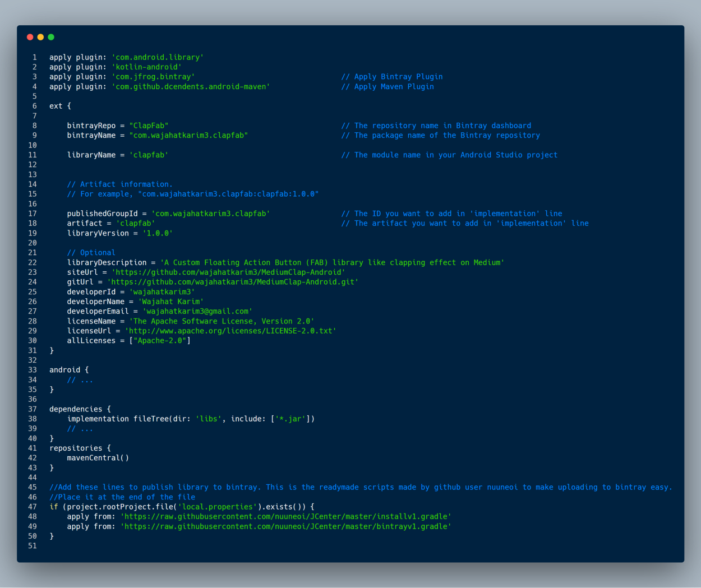Click the bintrayv1.gradle URL string
The width and height of the screenshot is (701, 588).
286,526
